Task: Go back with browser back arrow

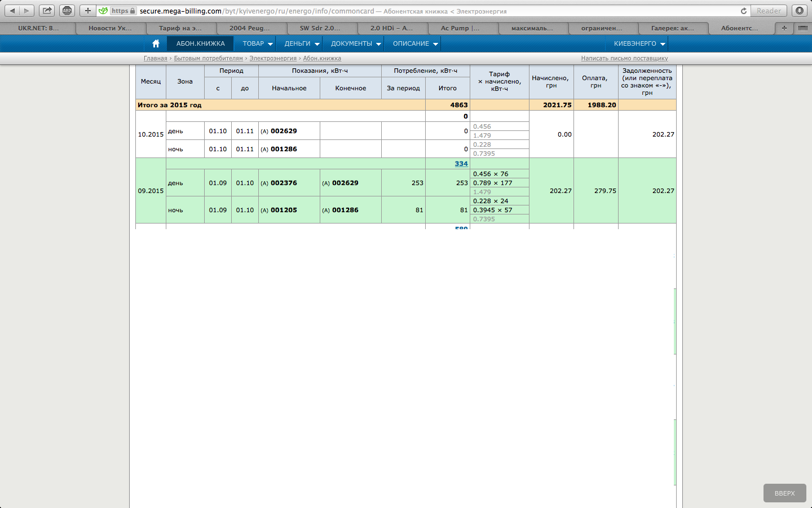Action: (x=12, y=11)
